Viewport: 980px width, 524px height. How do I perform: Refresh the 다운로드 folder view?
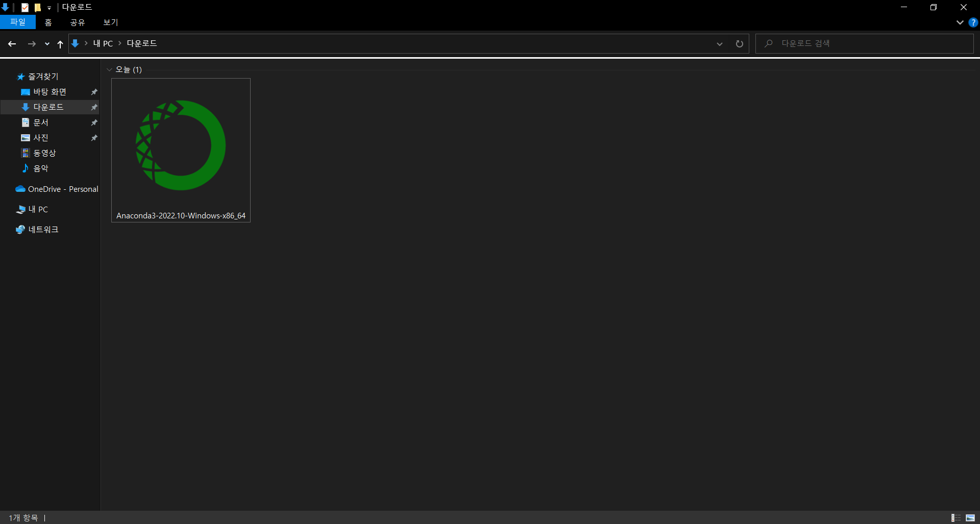tap(739, 44)
